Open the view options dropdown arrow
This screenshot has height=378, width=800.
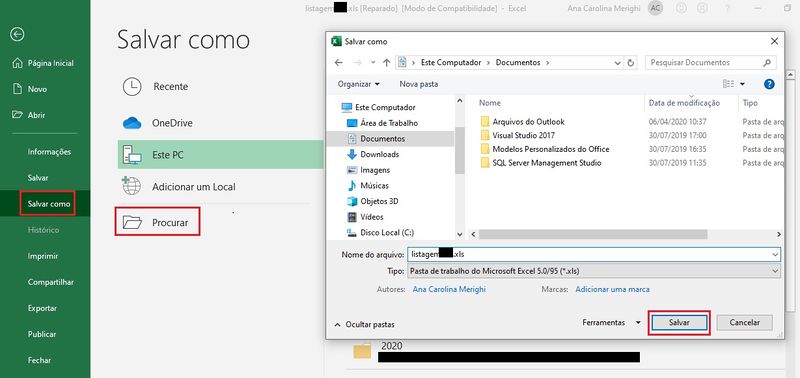(742, 84)
